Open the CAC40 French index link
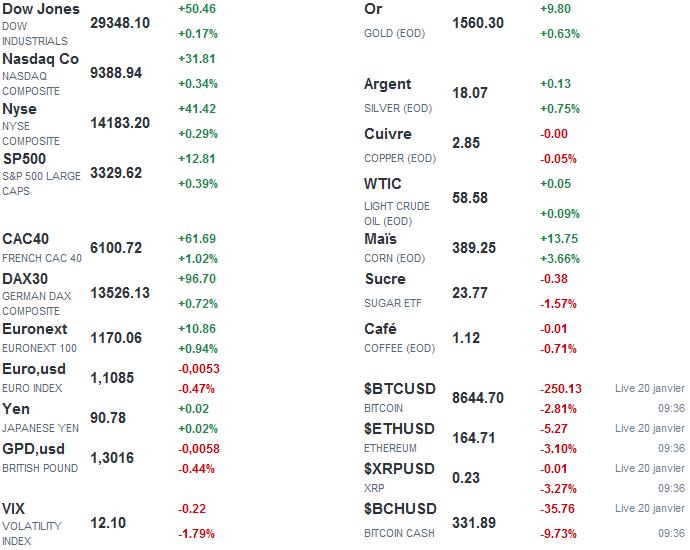The image size is (690, 550). click(x=26, y=239)
